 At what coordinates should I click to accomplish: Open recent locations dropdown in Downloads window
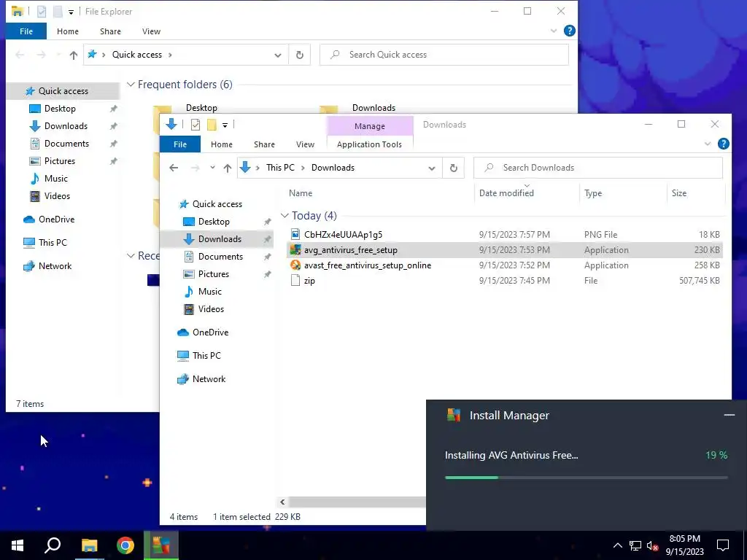click(x=212, y=168)
